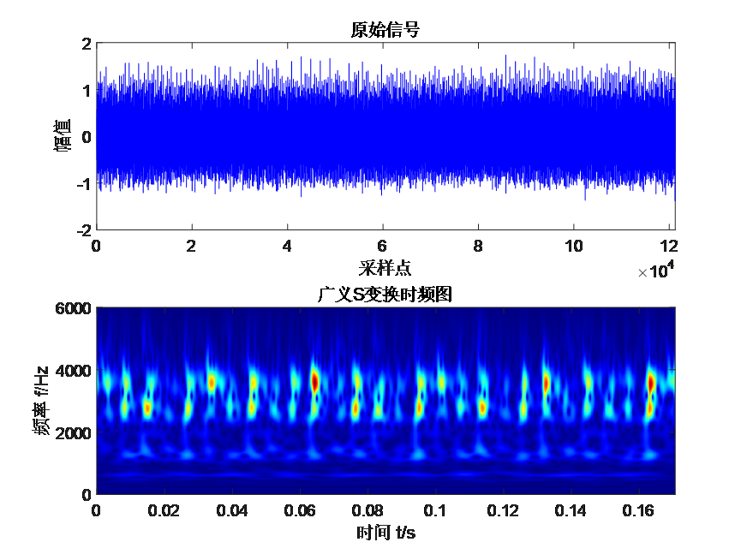Click the 0.08 time tick label
747x560 pixels.
(368, 511)
